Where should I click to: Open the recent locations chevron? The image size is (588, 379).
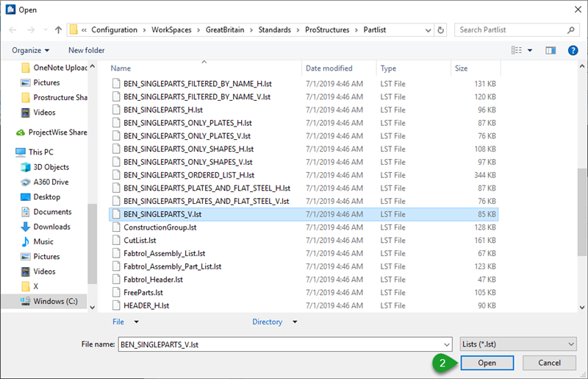click(46, 30)
